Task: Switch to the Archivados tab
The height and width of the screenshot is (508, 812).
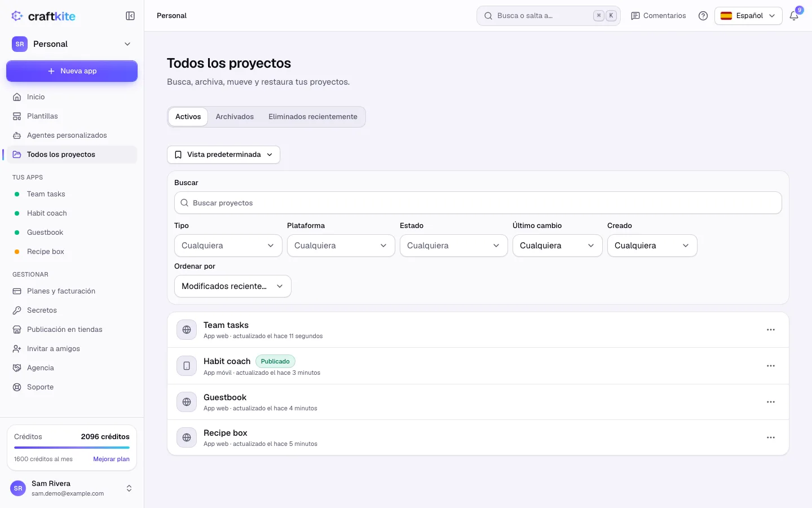Action: click(x=235, y=117)
